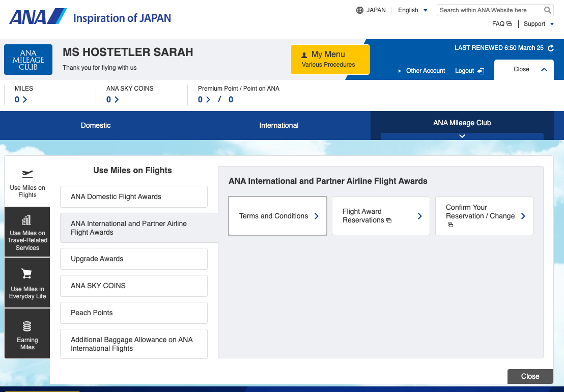Viewport: 564px width, 392px height.
Task: Select Use Miles in Everyday Life cart
Action: 27,283
